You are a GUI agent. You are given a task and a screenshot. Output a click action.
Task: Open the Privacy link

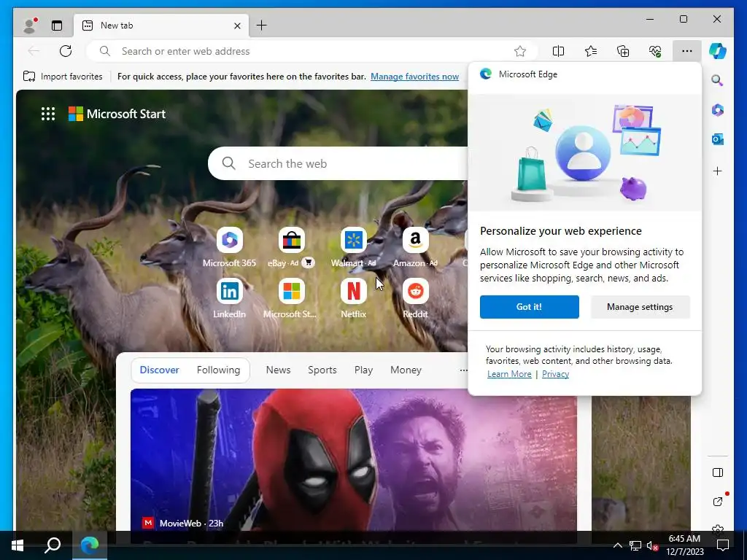coord(555,374)
